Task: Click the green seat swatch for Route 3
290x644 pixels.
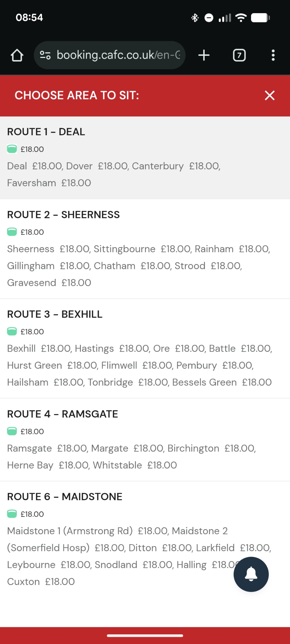Action: (12, 331)
